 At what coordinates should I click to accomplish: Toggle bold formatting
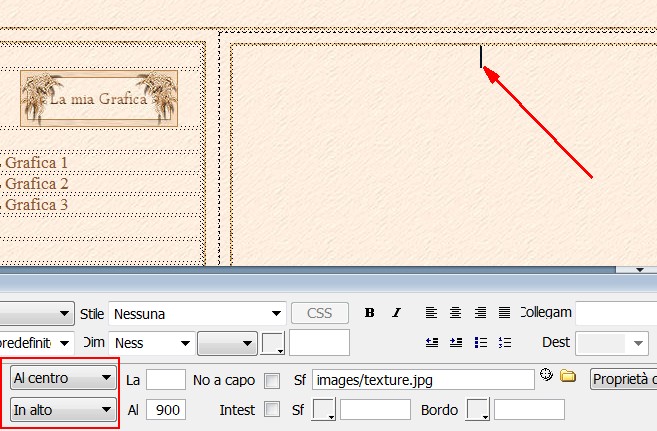pyautogui.click(x=370, y=313)
